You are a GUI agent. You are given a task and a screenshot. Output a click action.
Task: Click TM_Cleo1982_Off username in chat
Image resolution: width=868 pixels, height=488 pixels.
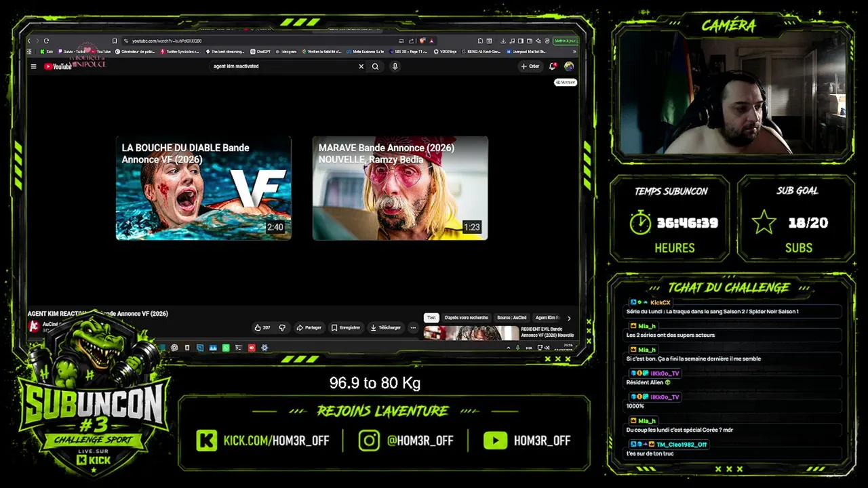682,445
